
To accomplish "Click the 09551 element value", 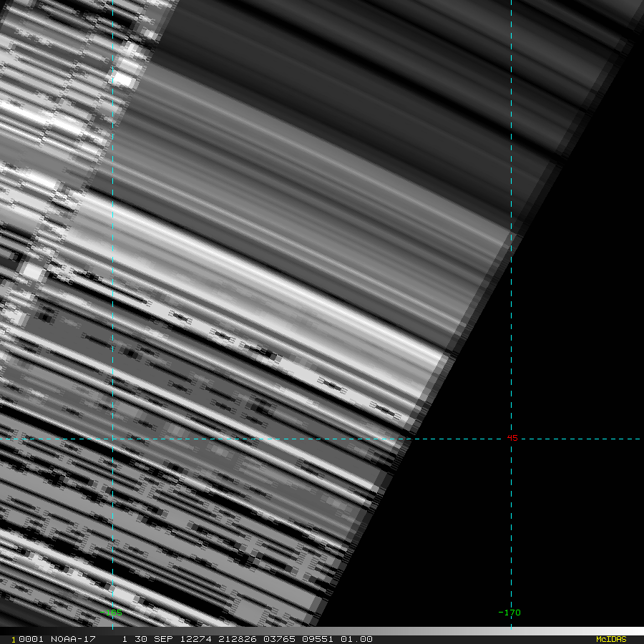I will click(318, 639).
